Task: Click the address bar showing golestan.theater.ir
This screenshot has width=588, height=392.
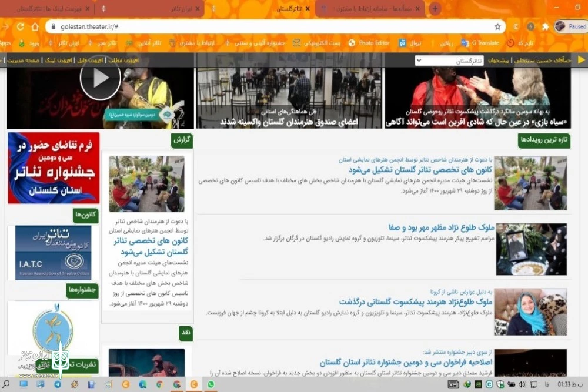Action: click(x=276, y=26)
